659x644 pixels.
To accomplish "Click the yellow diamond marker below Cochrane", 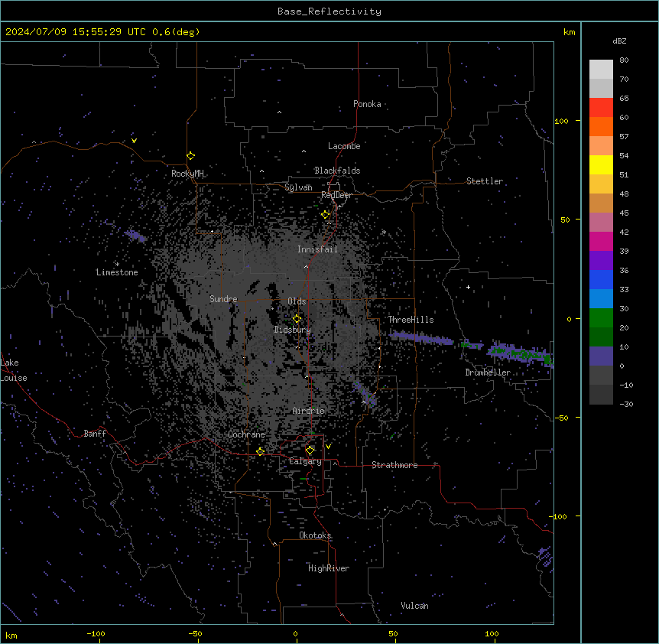I will [260, 452].
